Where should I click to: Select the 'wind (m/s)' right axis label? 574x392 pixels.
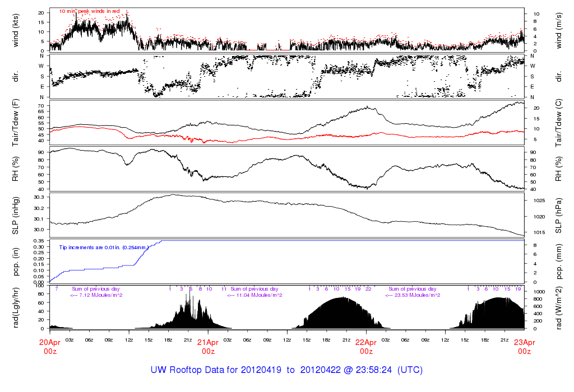click(x=559, y=31)
